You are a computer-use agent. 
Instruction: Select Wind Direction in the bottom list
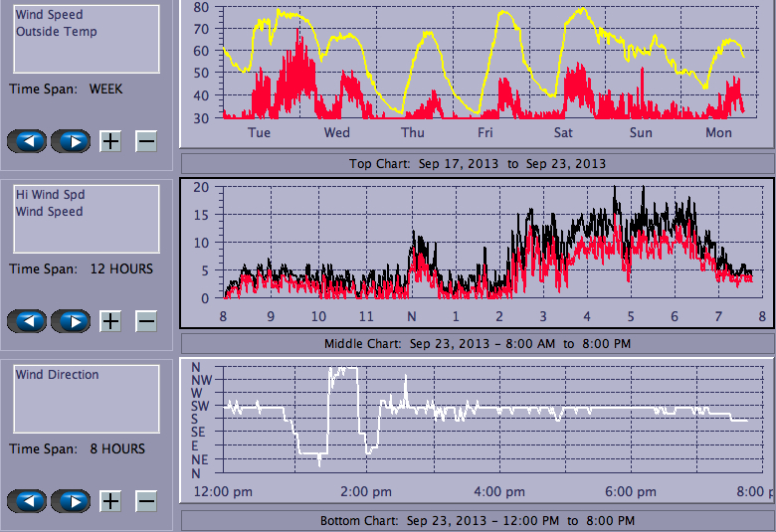pyautogui.click(x=57, y=375)
